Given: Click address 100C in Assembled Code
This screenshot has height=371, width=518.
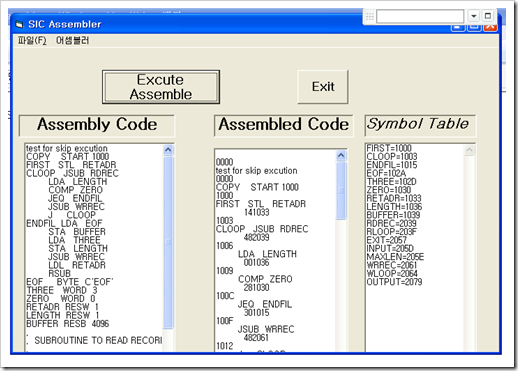Looking at the screenshot, I should [x=225, y=296].
